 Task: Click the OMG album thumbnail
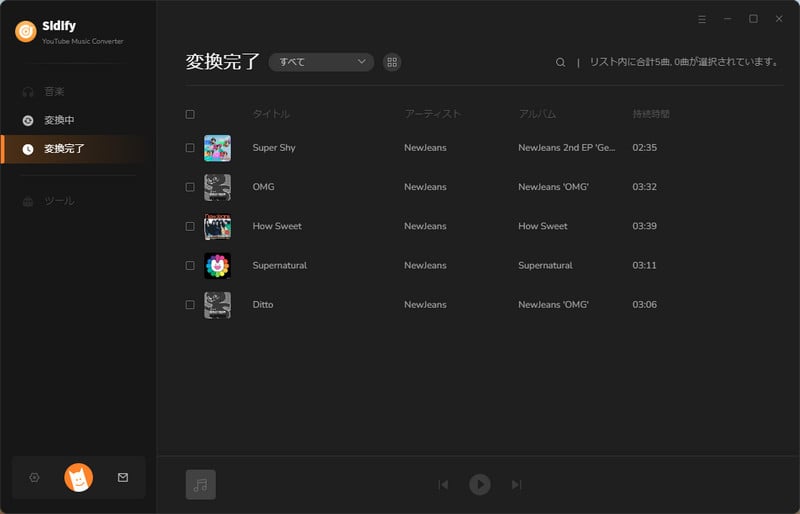point(217,187)
